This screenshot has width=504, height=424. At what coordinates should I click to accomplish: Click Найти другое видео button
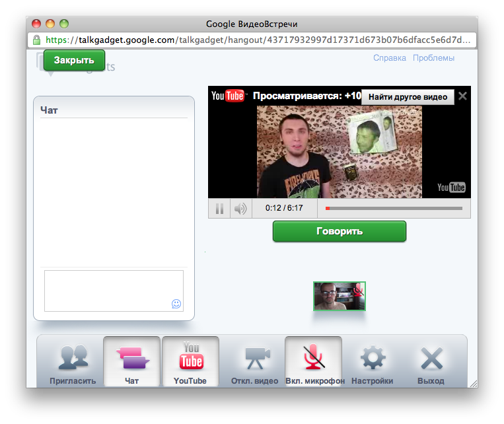tap(408, 97)
